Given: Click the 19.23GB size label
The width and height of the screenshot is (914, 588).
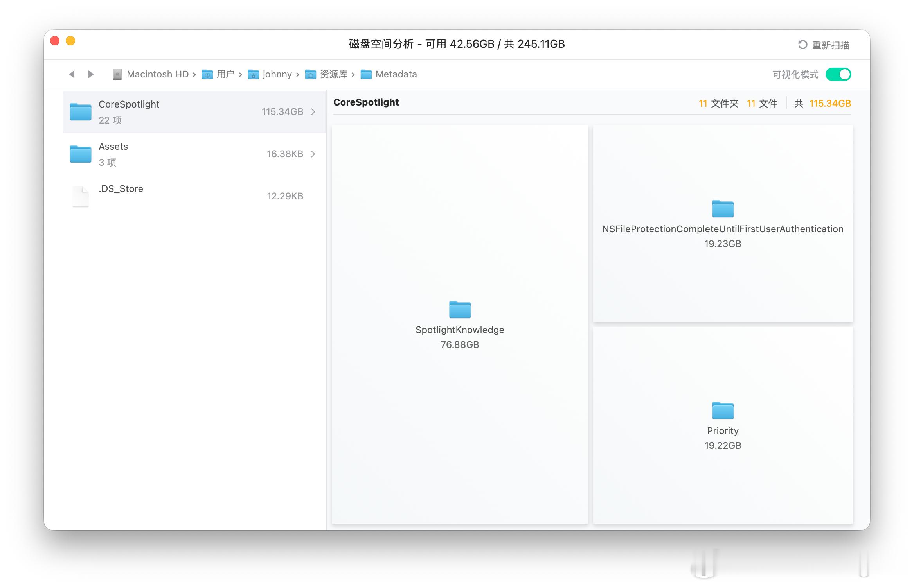Looking at the screenshot, I should coord(723,244).
